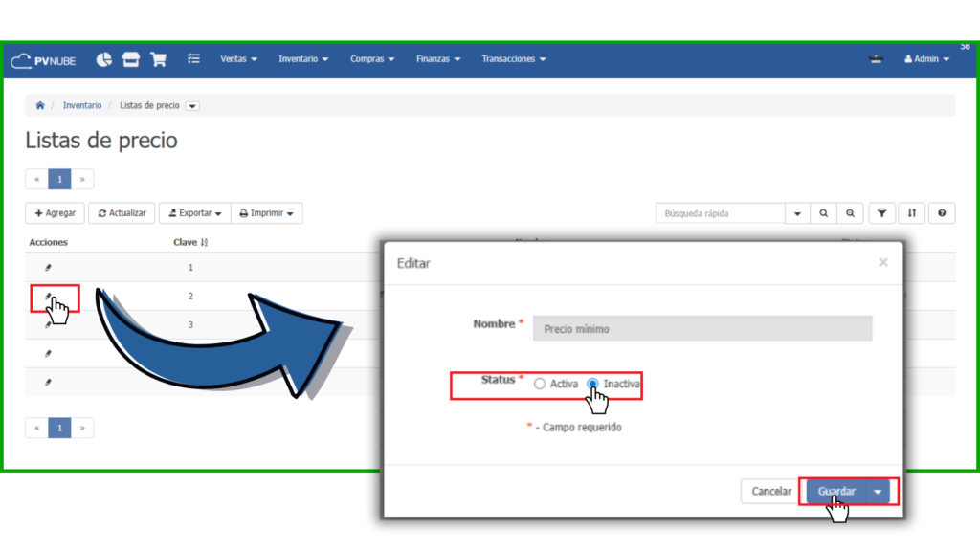Select the Inactiva status radio button
Screen dimensions: 980x551
(x=593, y=384)
